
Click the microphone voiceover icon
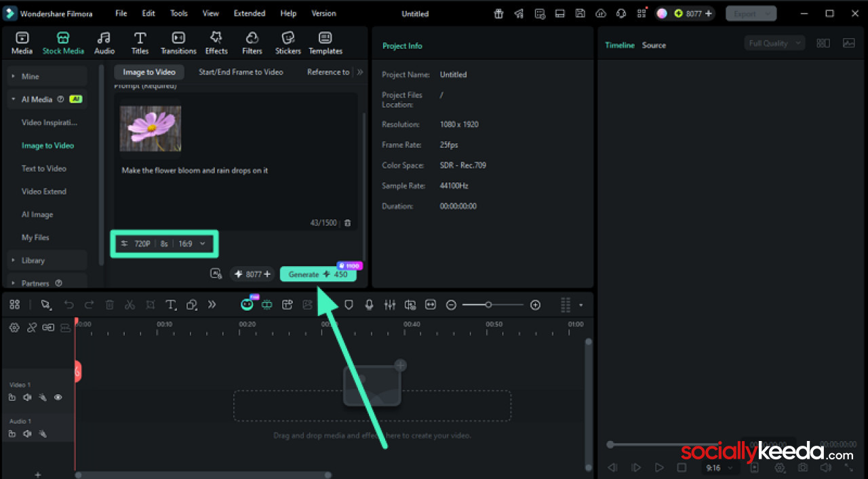tap(369, 305)
